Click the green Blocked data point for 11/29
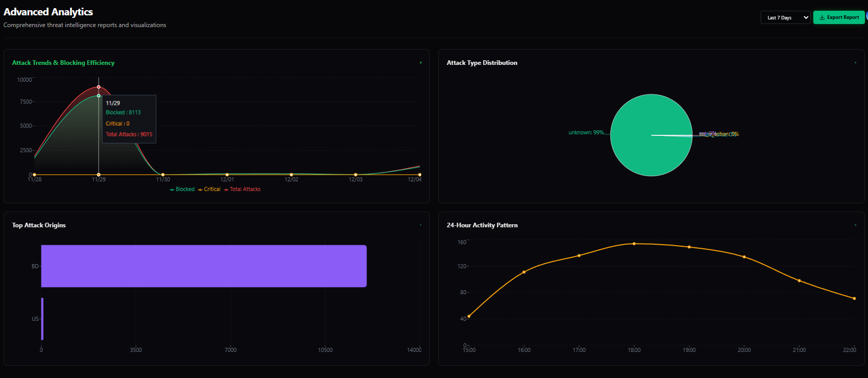868x378 pixels. [x=99, y=96]
